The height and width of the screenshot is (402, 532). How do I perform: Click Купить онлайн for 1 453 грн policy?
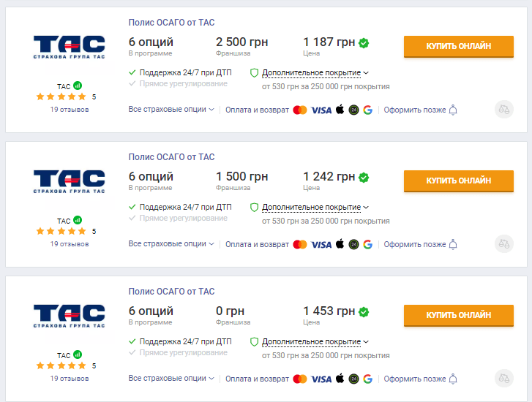coord(458,315)
